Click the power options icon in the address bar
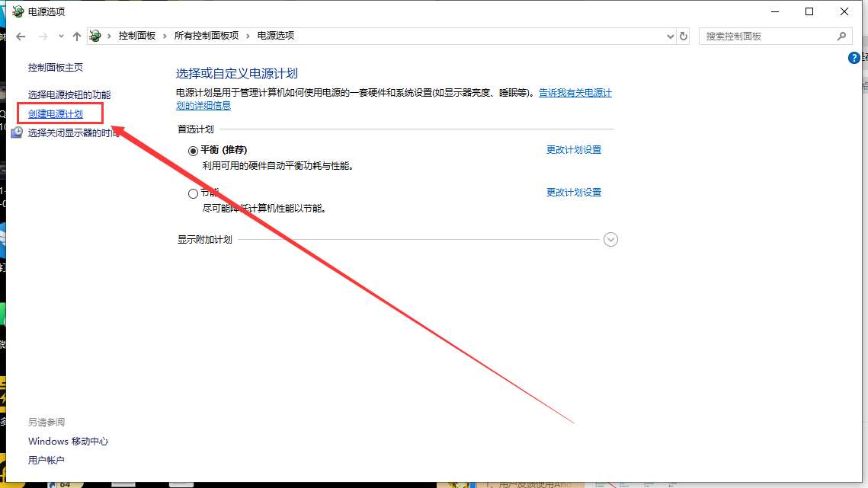The width and height of the screenshot is (868, 488). tap(95, 36)
